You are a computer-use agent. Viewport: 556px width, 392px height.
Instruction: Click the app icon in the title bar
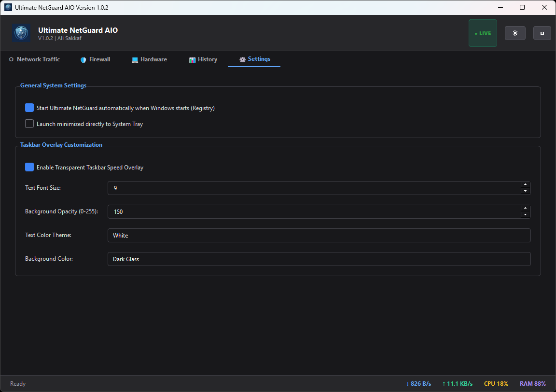(8, 7)
